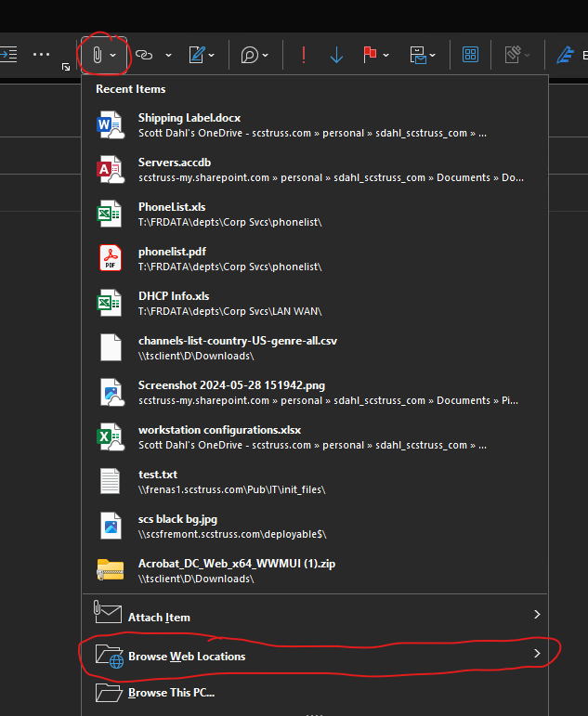This screenshot has height=716, width=588.
Task: Click the Insert Link chain icon
Action: [144, 55]
